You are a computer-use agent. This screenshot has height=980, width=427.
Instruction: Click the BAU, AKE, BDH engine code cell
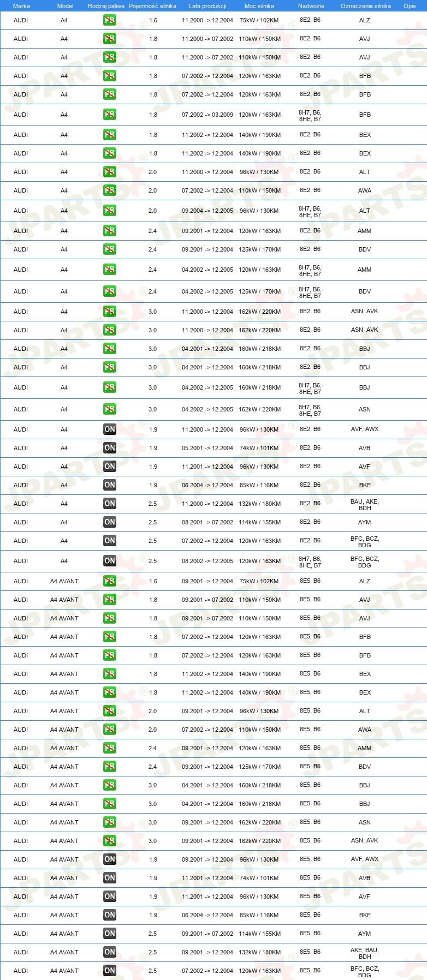click(x=365, y=505)
